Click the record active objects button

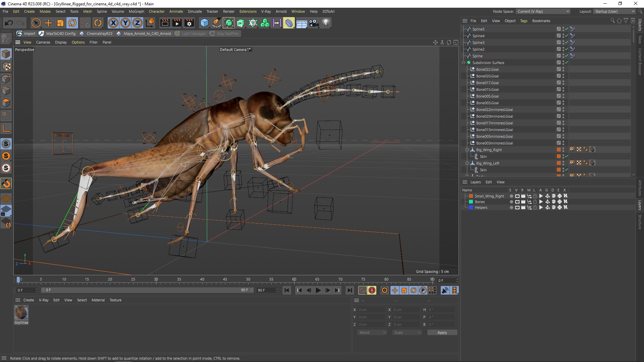[x=362, y=290]
